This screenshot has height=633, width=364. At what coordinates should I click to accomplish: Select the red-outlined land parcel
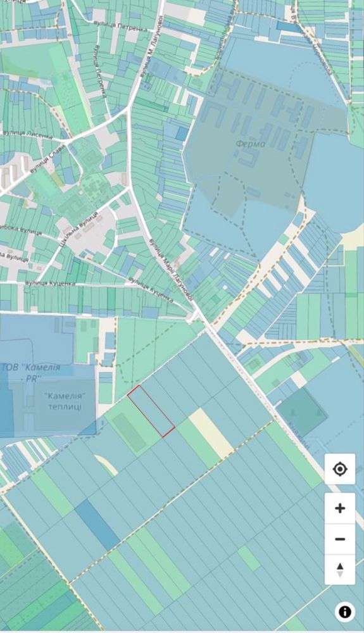click(151, 411)
